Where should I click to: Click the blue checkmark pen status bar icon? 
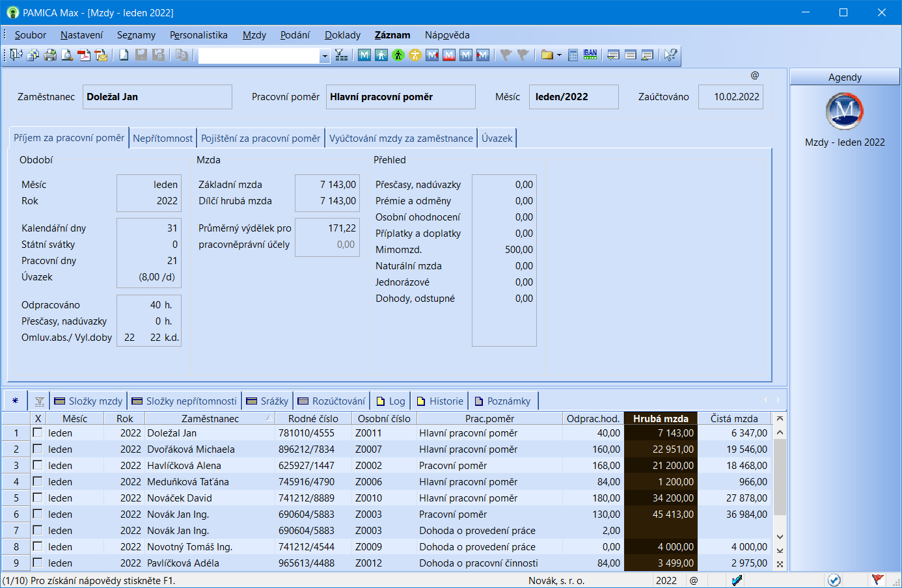pos(737,580)
